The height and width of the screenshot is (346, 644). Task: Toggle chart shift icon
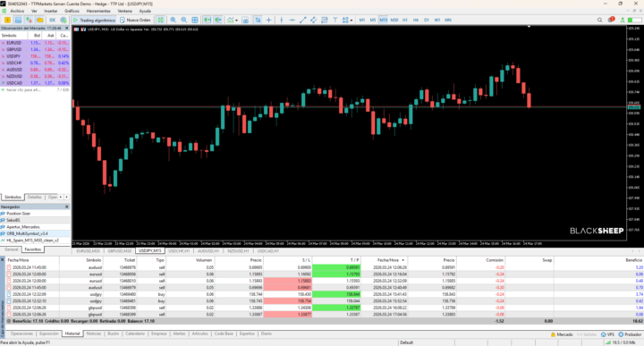click(217, 20)
